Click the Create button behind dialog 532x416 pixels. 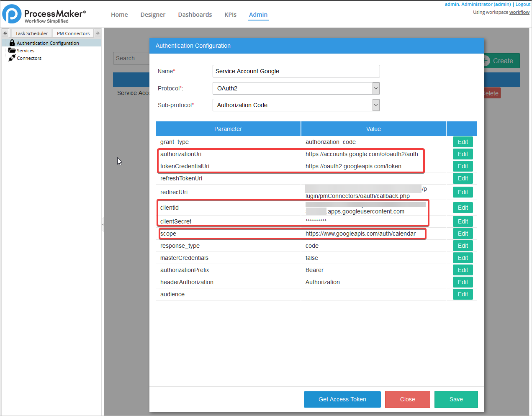pos(502,61)
